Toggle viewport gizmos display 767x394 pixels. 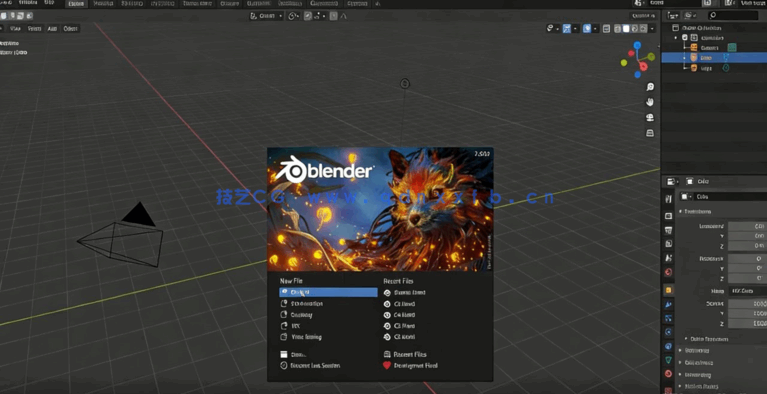click(566, 28)
